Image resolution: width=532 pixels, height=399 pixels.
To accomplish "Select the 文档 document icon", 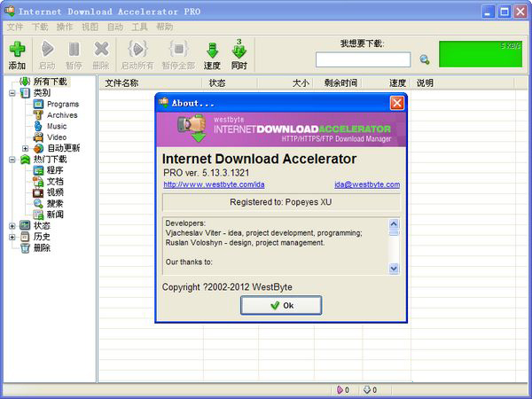I will point(38,181).
